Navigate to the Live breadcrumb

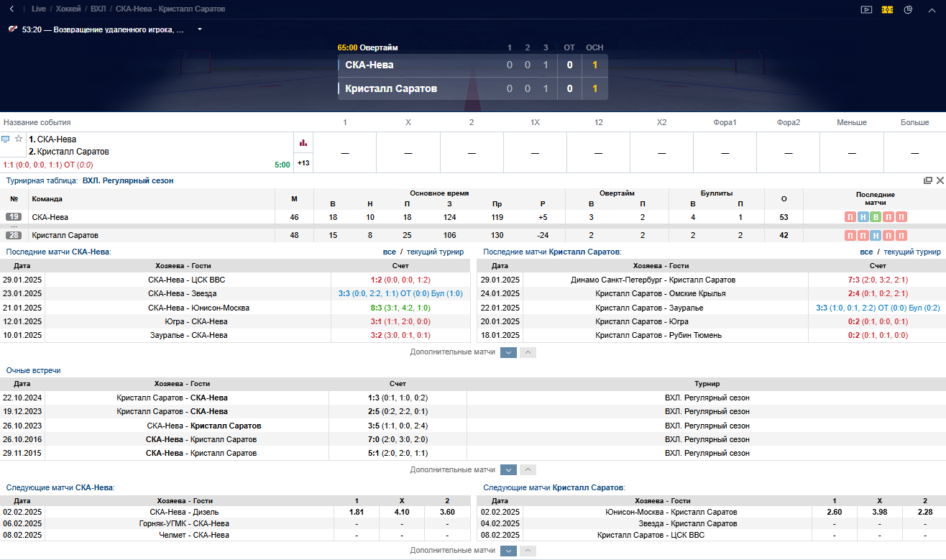(x=39, y=9)
